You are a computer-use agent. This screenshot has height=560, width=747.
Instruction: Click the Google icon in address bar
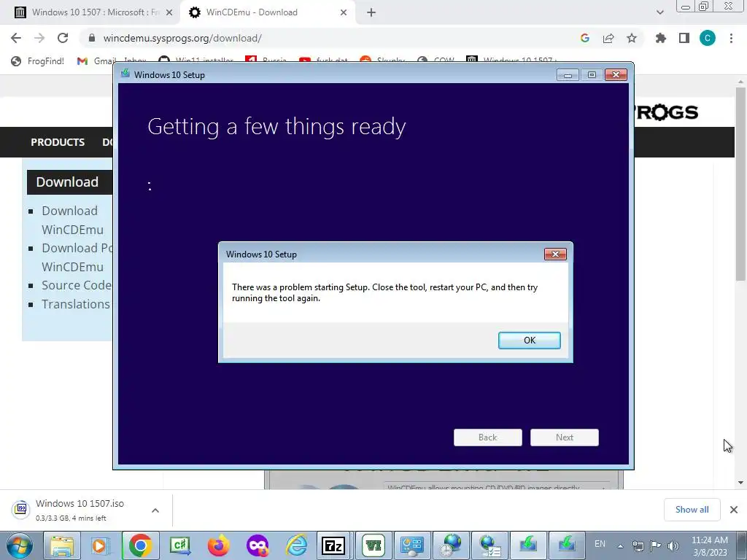pyautogui.click(x=585, y=38)
